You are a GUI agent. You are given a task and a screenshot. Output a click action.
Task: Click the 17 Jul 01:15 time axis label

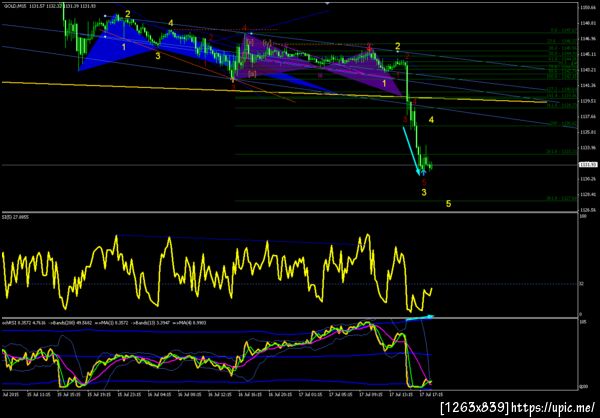click(x=309, y=394)
